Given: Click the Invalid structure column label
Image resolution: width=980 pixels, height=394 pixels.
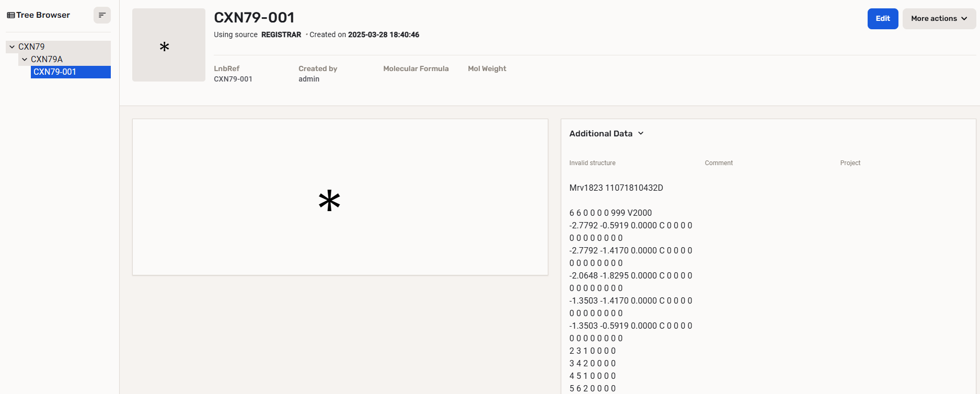Looking at the screenshot, I should coord(592,163).
